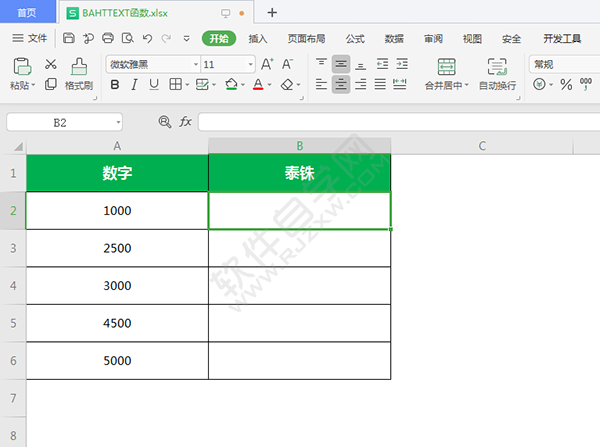The image size is (600, 447).
Task: Justify text alignment
Action: point(380,84)
